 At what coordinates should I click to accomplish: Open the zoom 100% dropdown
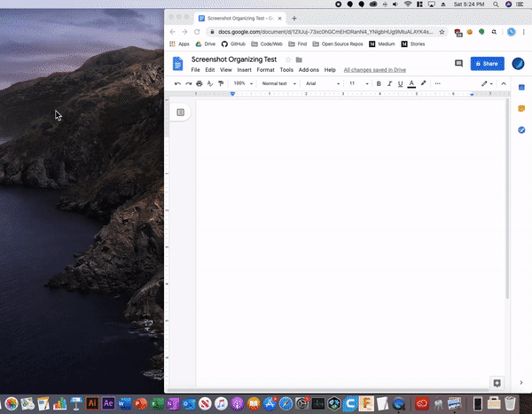click(x=243, y=83)
